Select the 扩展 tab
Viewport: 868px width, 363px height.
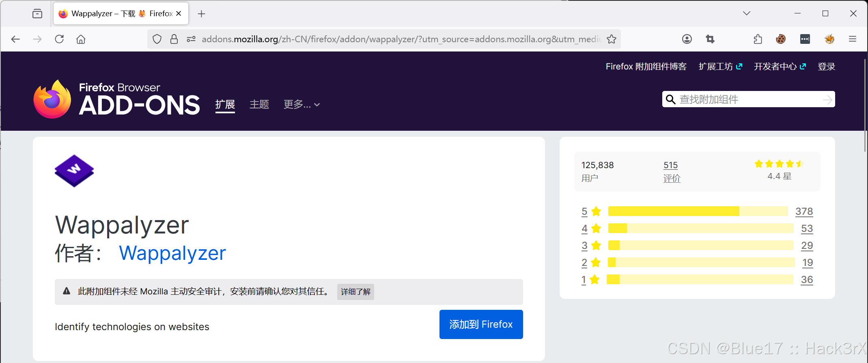click(225, 105)
